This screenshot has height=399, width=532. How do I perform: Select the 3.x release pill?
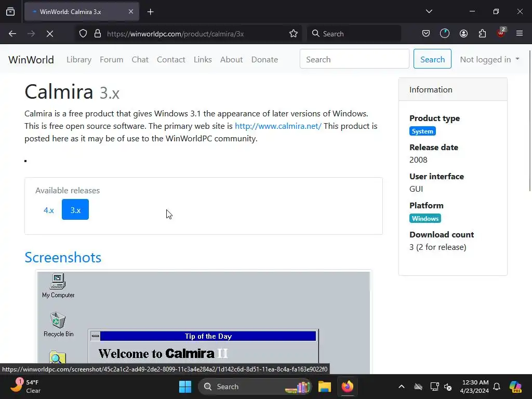pyautogui.click(x=75, y=210)
